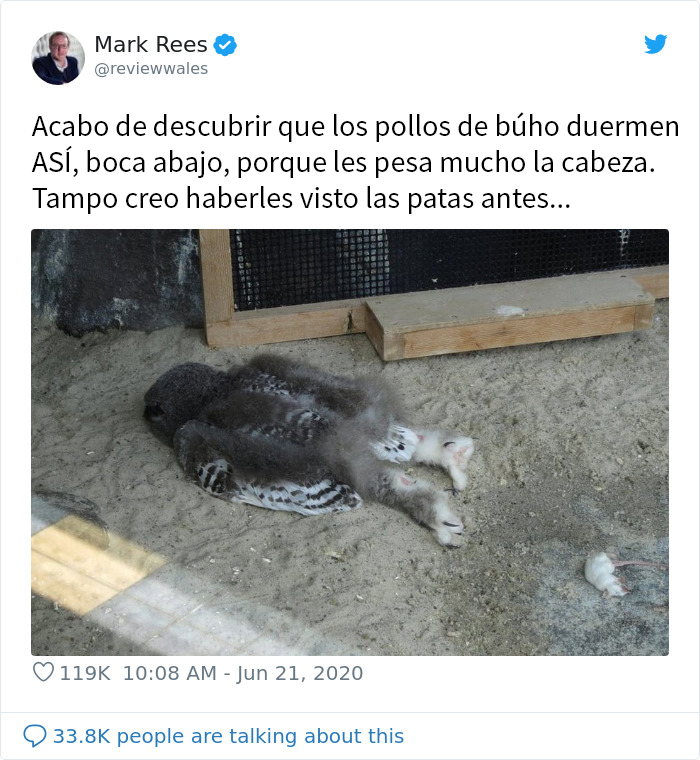This screenshot has height=760, width=700.
Task: Click the blue verified badge
Action: point(225,45)
